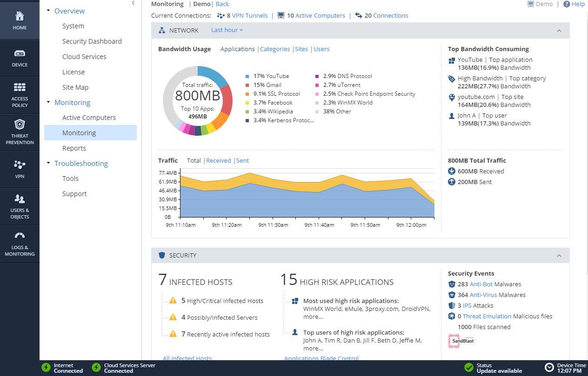
Task: Open the Anti-Bot malwares link
Action: tap(481, 284)
